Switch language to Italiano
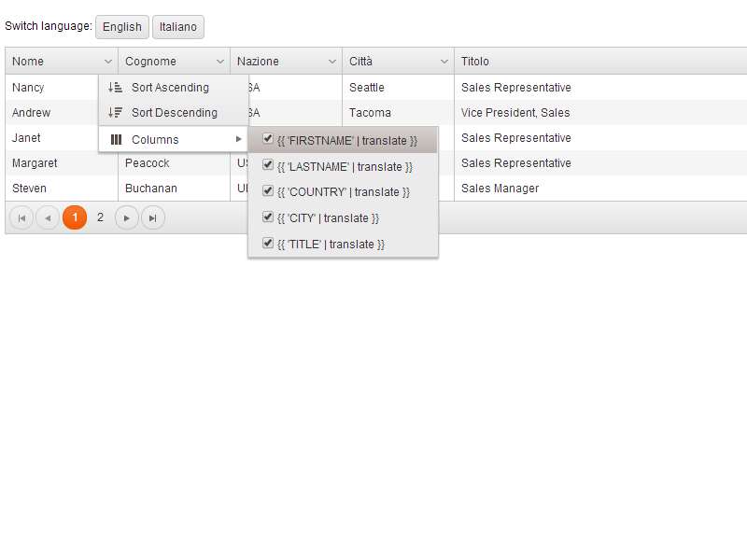The width and height of the screenshot is (747, 560). pos(178,27)
